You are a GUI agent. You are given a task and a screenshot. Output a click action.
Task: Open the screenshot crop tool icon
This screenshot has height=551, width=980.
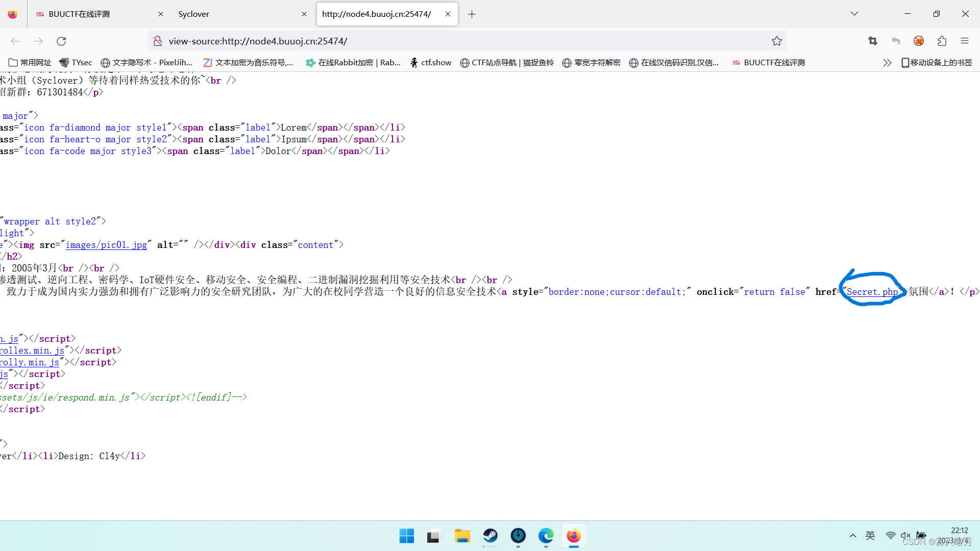point(872,41)
